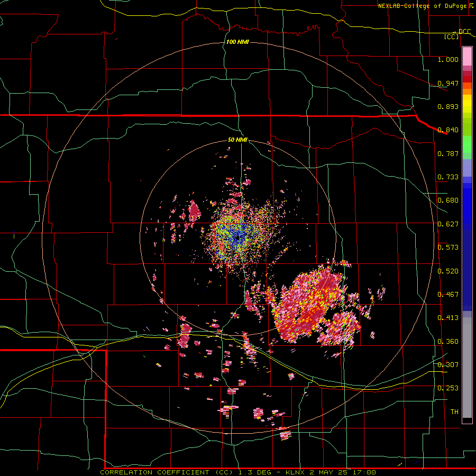Click the bright green band of the color bar
Screen dimensions: 476x476
[467, 144]
